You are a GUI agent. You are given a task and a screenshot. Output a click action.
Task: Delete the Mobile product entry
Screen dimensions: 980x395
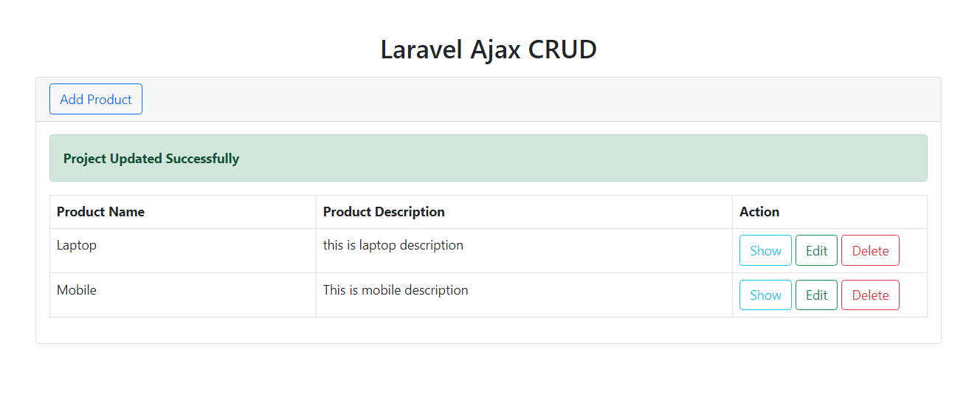click(870, 295)
